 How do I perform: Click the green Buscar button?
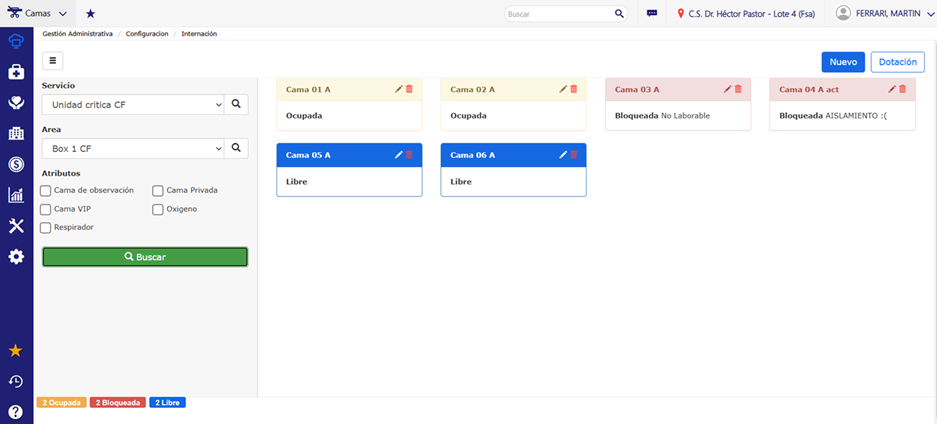tap(145, 257)
